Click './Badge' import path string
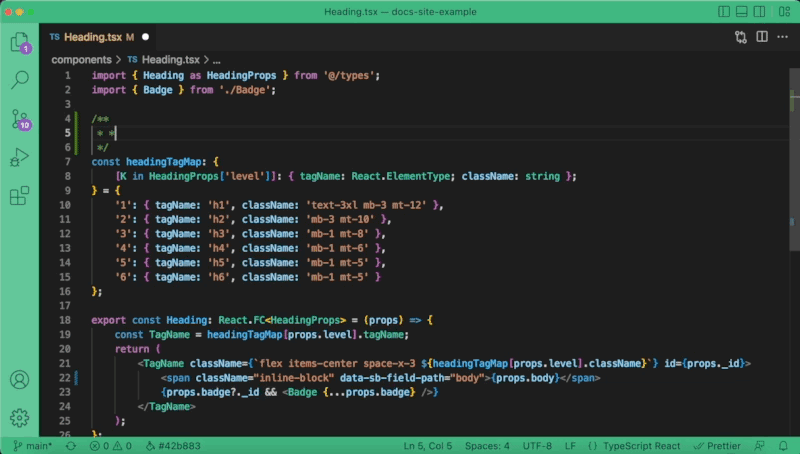This screenshot has width=800, height=454. 245,90
